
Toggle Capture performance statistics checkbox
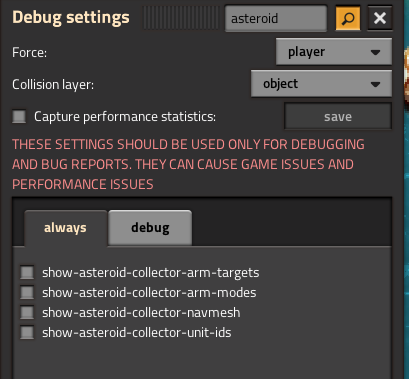coord(19,117)
